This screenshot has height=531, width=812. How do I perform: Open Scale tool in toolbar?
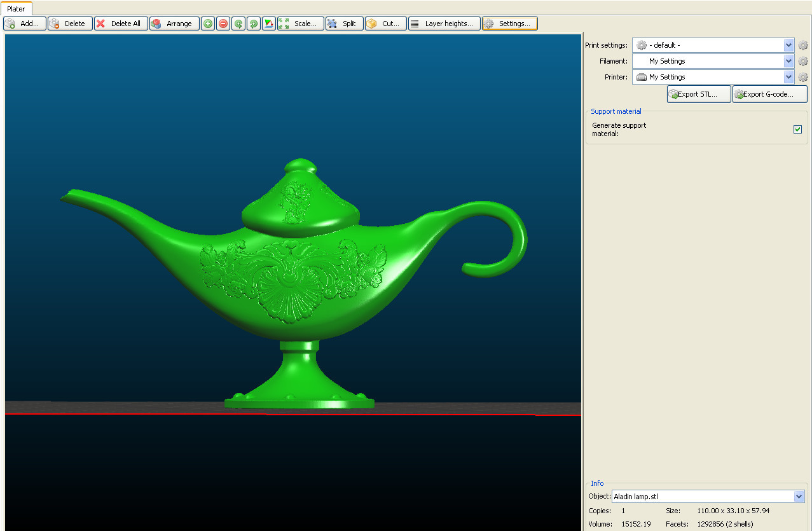[x=300, y=24]
